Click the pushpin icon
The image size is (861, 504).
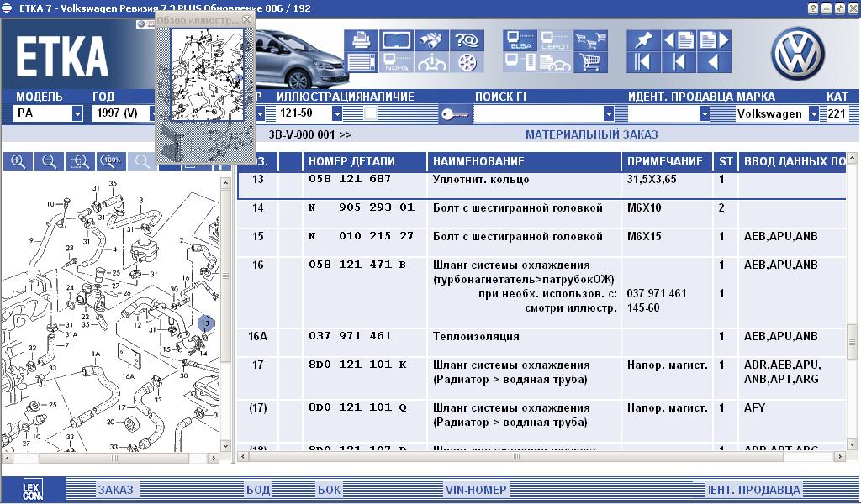(643, 40)
